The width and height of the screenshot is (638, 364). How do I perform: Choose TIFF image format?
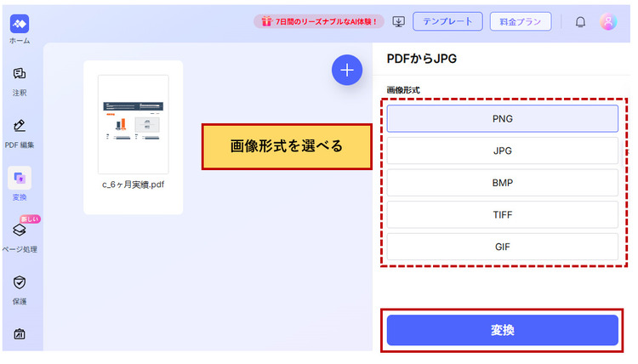(503, 214)
